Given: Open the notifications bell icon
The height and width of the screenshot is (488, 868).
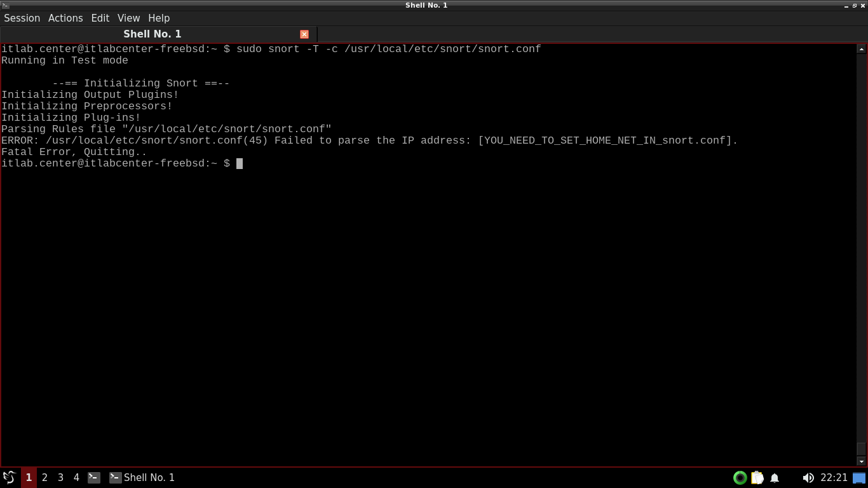Looking at the screenshot, I should pyautogui.click(x=775, y=478).
